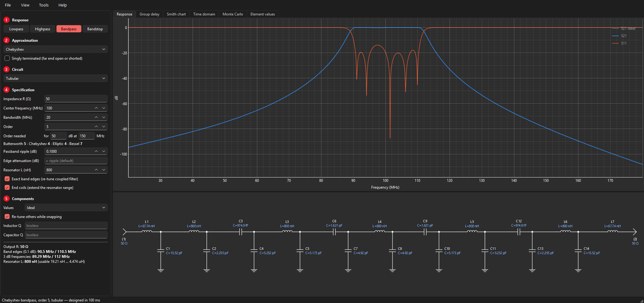Increase filter Order with up arrow
644x303 pixels.
click(96, 126)
